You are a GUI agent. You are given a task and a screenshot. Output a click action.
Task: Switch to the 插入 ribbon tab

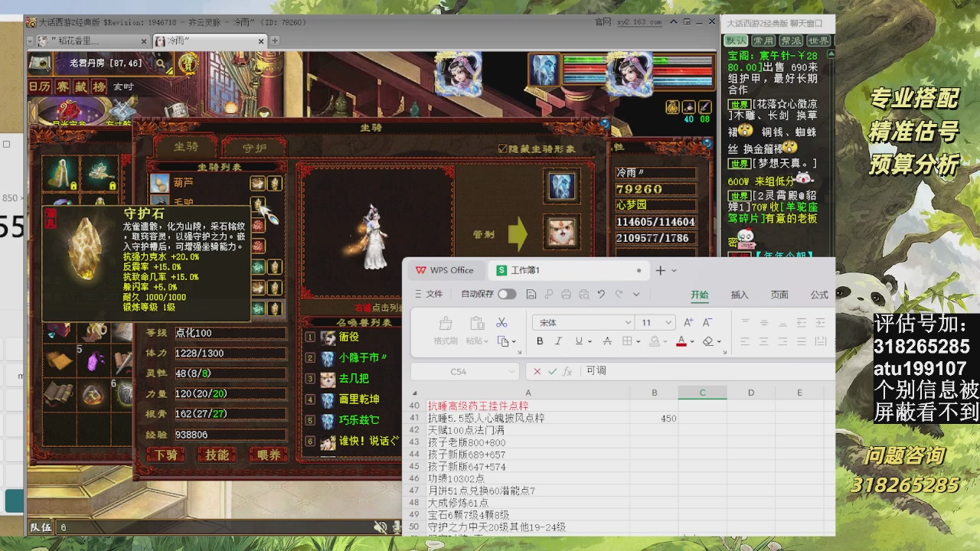pos(740,295)
